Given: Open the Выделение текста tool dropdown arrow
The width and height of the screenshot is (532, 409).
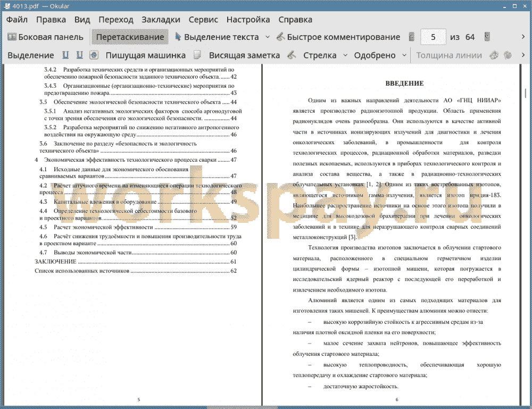Looking at the screenshot, I should click(268, 37).
